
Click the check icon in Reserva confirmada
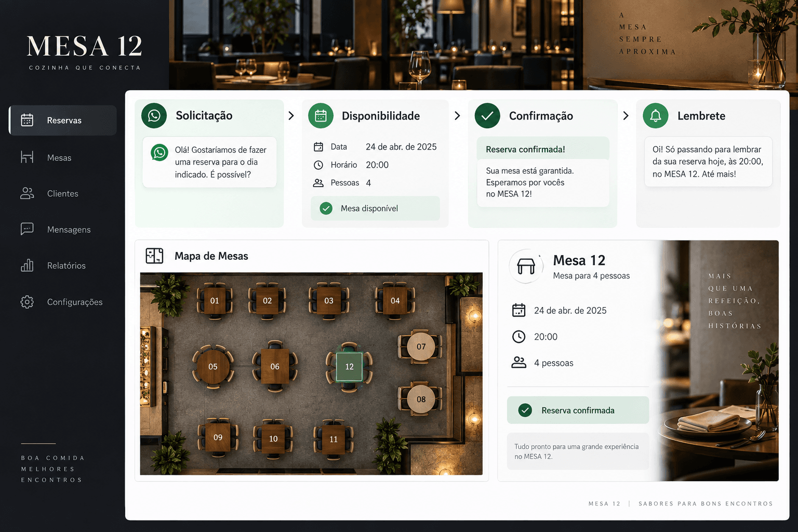(x=525, y=410)
